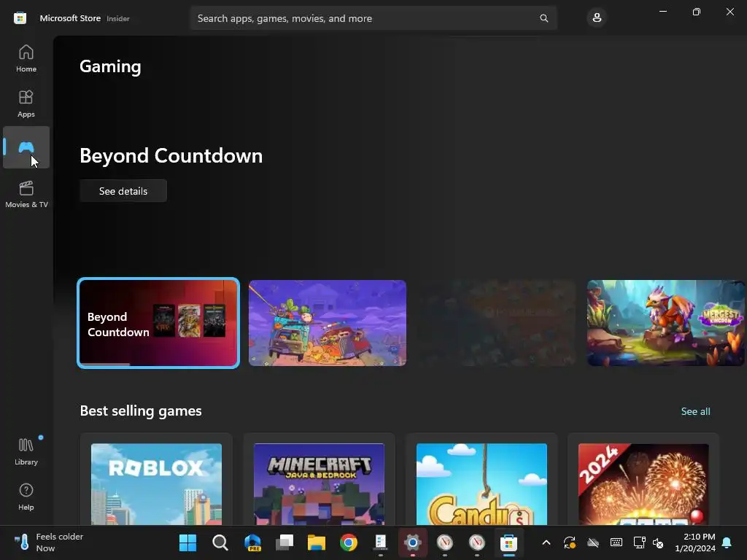Open Movies & TV section

point(26,194)
